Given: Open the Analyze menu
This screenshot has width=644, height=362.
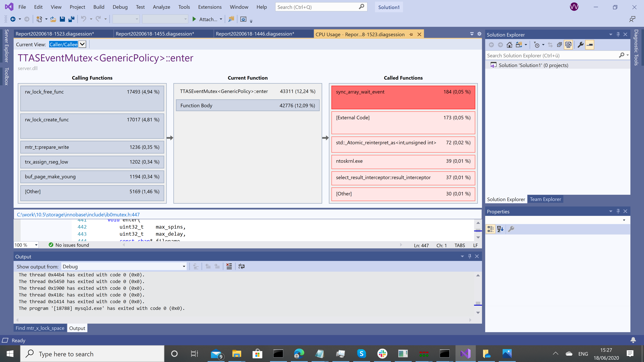Looking at the screenshot, I should point(161,7).
